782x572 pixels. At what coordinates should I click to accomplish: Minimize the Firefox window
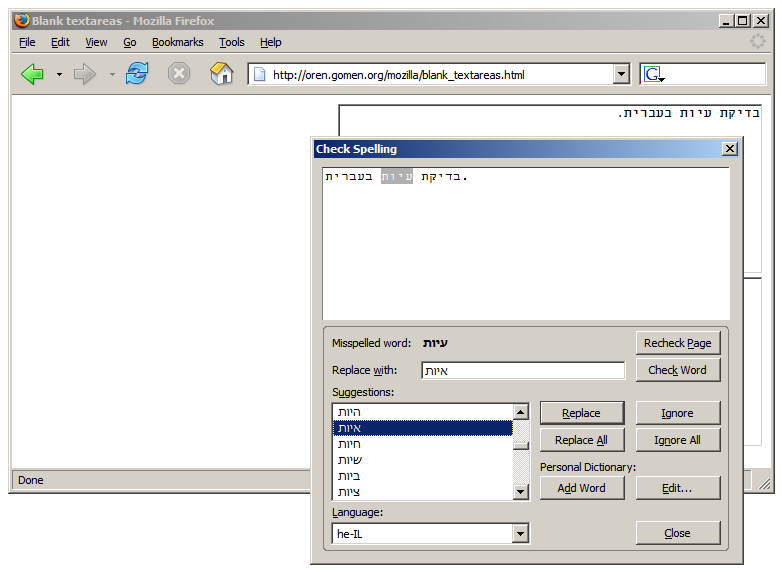tap(726, 21)
